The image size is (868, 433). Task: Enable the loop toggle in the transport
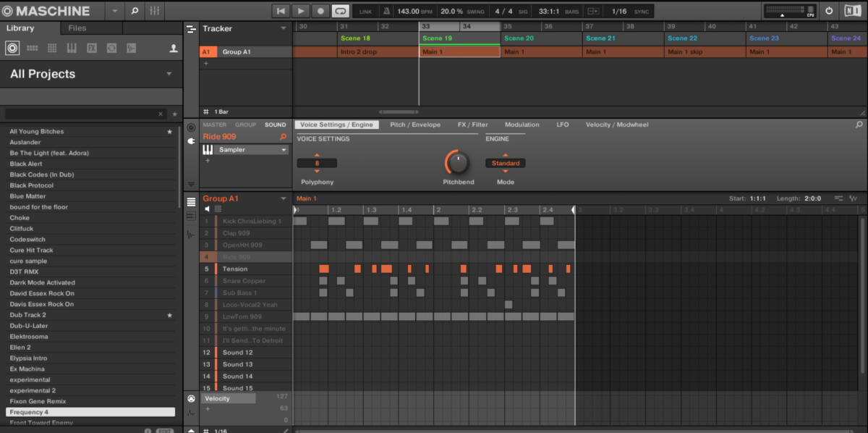click(x=340, y=11)
